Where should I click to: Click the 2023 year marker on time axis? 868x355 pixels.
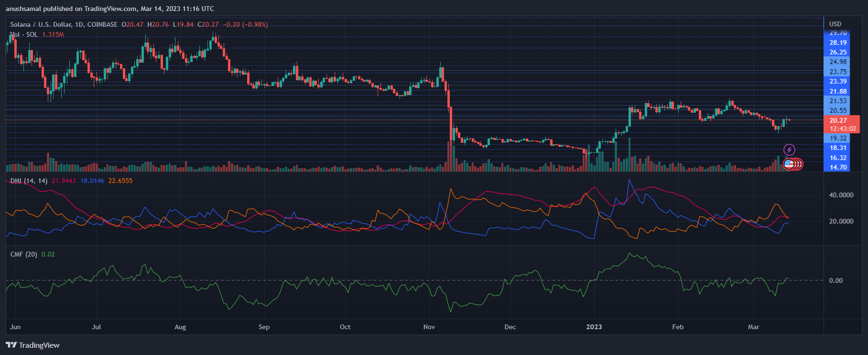coord(594,327)
